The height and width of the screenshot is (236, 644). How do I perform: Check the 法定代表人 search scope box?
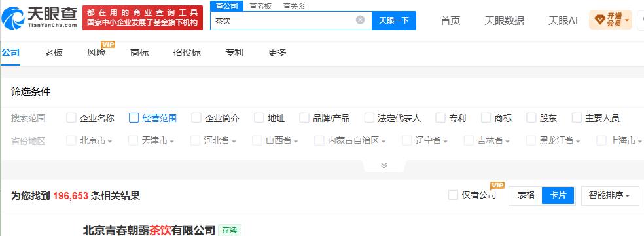click(x=369, y=118)
